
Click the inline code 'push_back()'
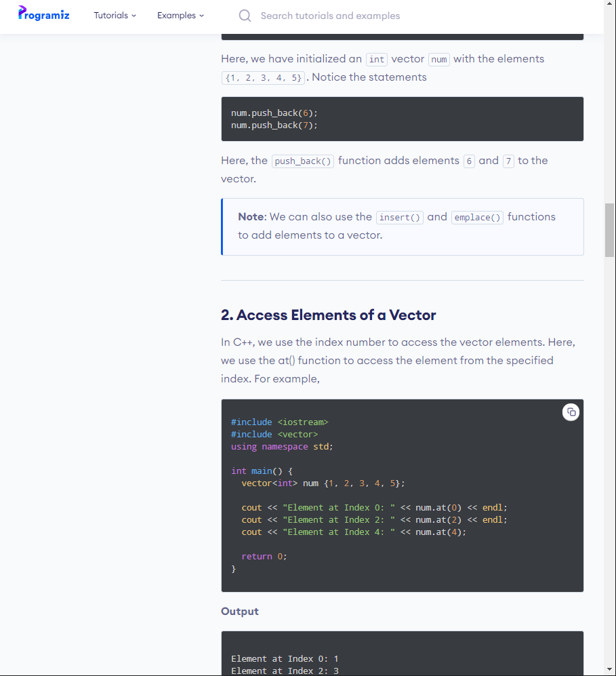303,161
